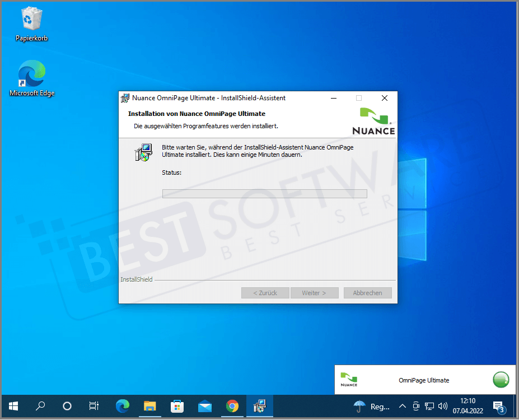
Task: Click the InstallShield setup icon in the dialog
Action: [x=143, y=152]
